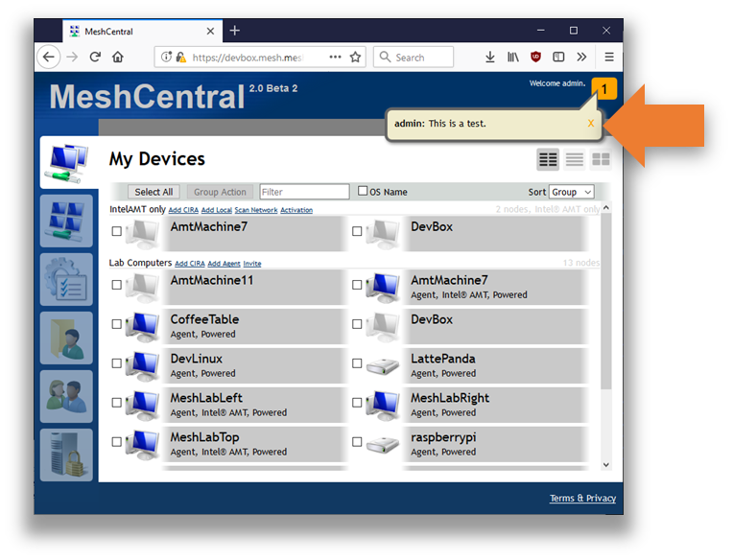733x560 pixels.
Task: Open the Firefox hamburger menu
Action: (608, 58)
